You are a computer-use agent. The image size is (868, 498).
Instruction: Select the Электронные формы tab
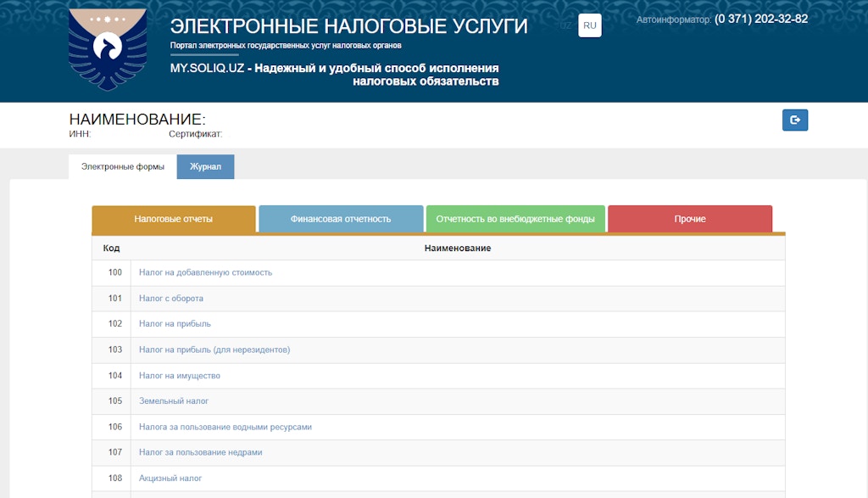tap(123, 167)
